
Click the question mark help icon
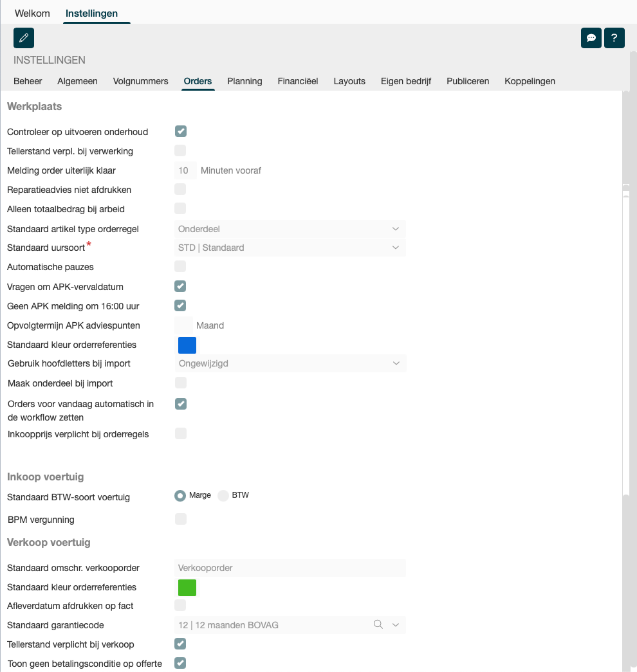pyautogui.click(x=614, y=38)
